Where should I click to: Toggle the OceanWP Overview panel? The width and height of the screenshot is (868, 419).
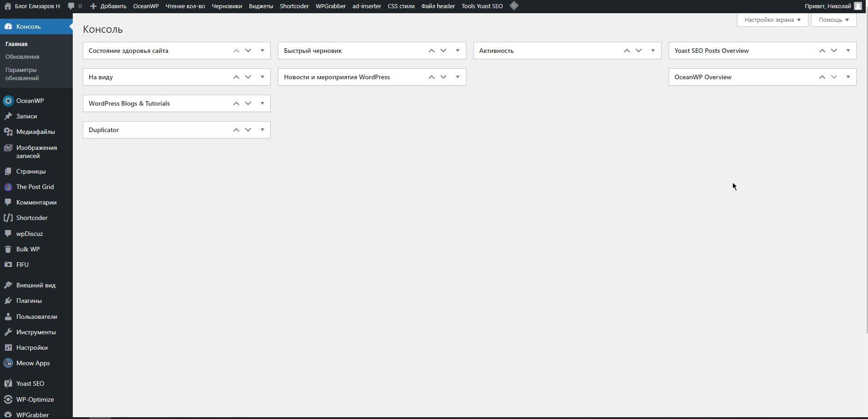[848, 77]
